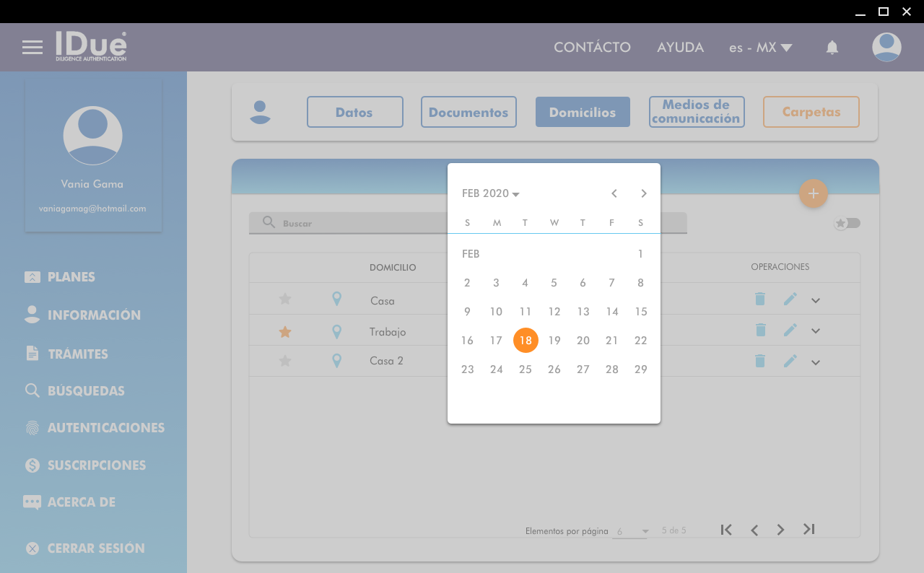
Task: Click the orange add address plus button
Action: (814, 193)
